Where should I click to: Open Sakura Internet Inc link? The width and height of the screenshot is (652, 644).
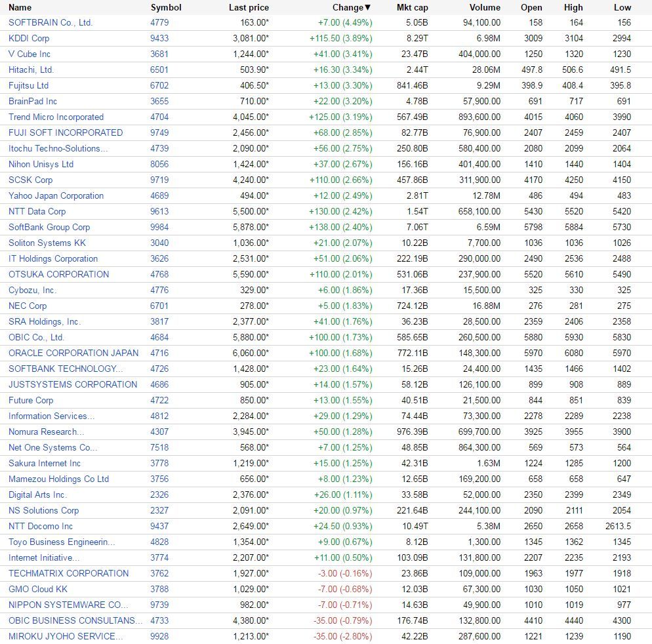[45, 464]
